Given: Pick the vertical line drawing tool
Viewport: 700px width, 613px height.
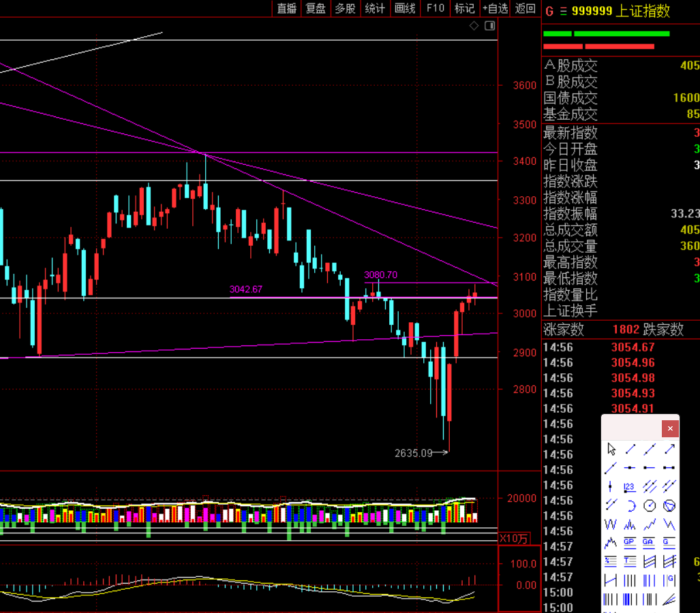Looking at the screenshot, I should tap(610, 487).
